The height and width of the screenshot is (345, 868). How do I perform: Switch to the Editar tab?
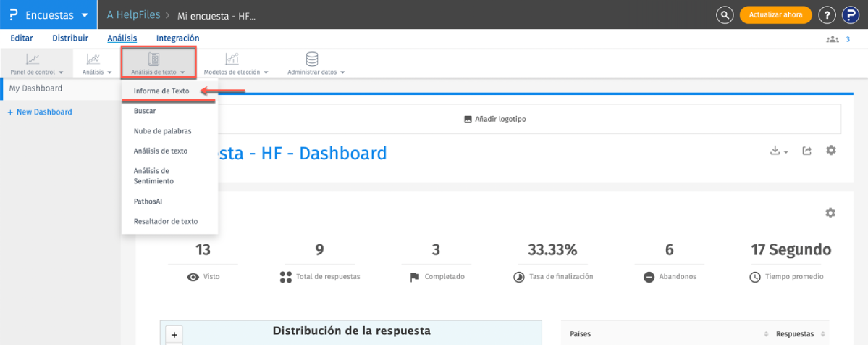click(x=22, y=38)
